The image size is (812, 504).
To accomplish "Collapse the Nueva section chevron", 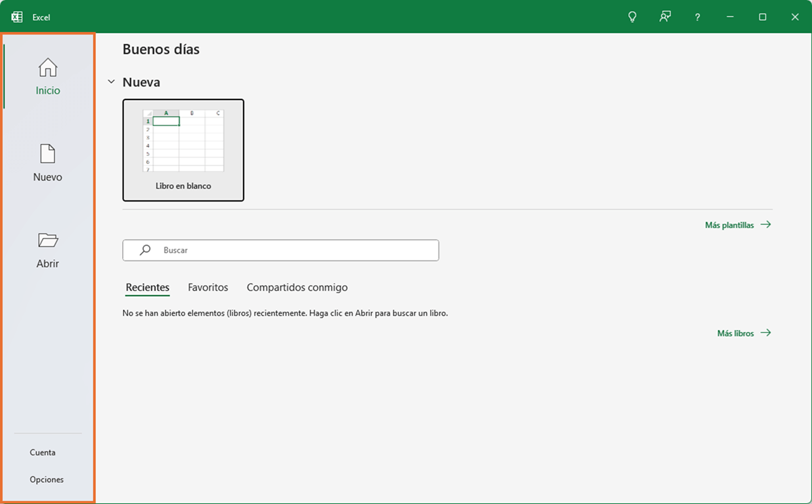I will pos(111,82).
